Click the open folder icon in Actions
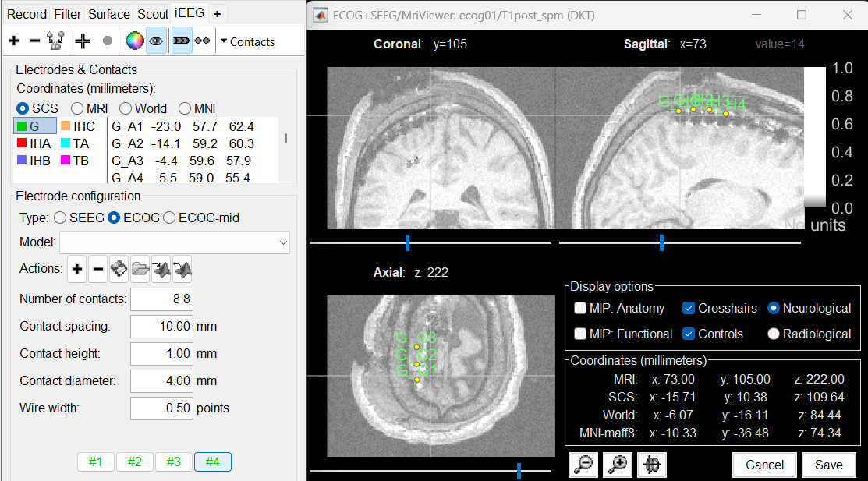The image size is (868, 481). point(140,270)
